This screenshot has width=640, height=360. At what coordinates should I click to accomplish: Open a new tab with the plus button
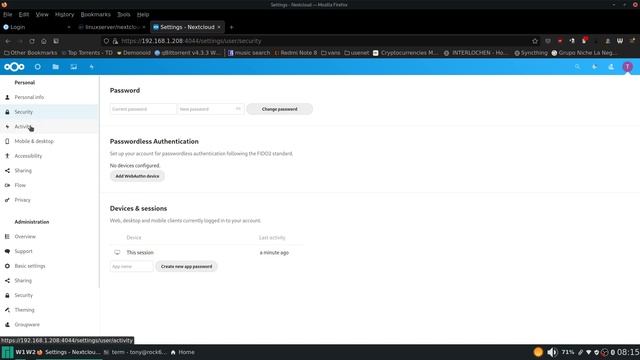(231, 27)
